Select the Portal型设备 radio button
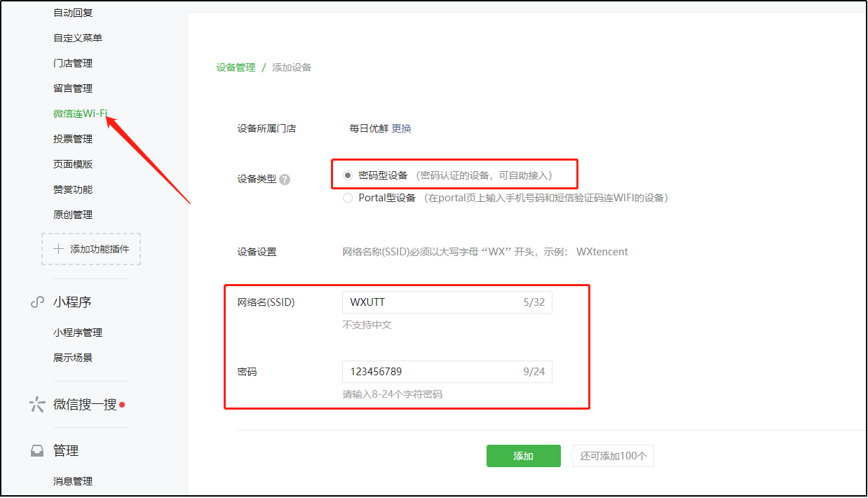This screenshot has width=868, height=498. click(x=348, y=198)
